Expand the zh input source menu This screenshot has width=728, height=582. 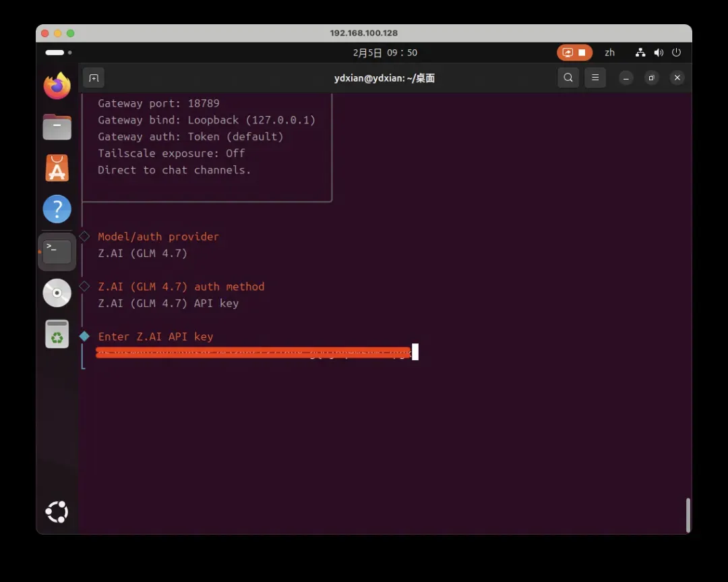pyautogui.click(x=609, y=53)
